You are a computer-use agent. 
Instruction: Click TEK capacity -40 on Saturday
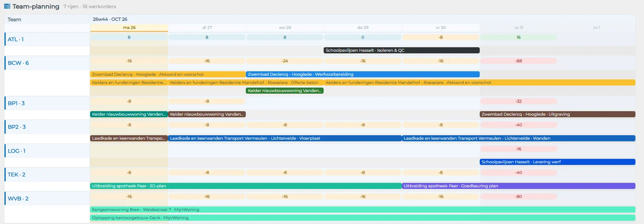click(518, 173)
